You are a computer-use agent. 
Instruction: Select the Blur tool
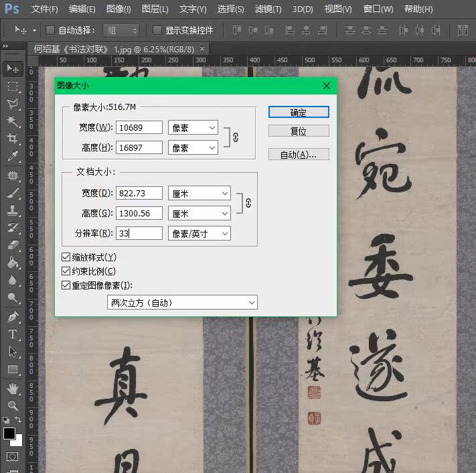[x=13, y=280]
